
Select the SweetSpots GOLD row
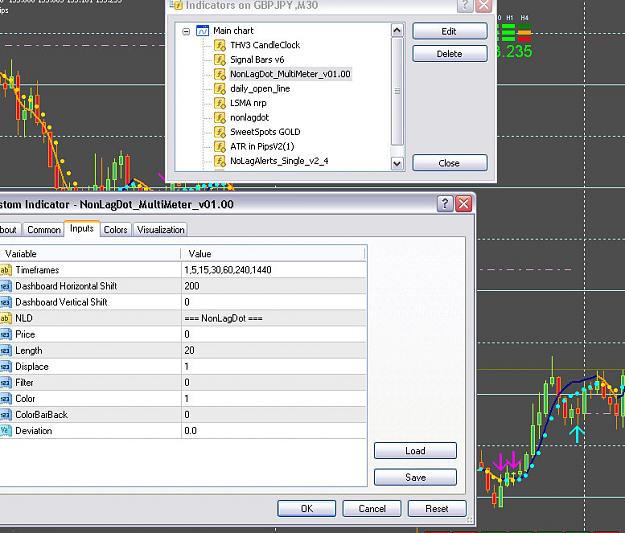pyautogui.click(x=265, y=132)
